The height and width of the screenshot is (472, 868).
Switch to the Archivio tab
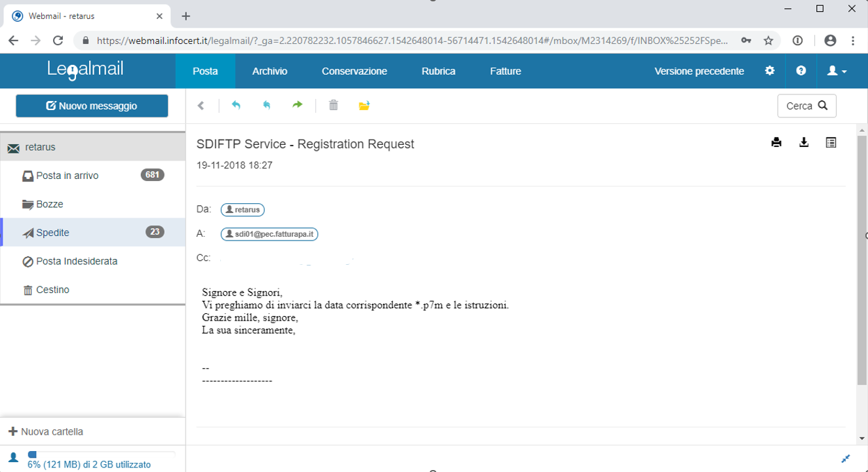pyautogui.click(x=269, y=71)
